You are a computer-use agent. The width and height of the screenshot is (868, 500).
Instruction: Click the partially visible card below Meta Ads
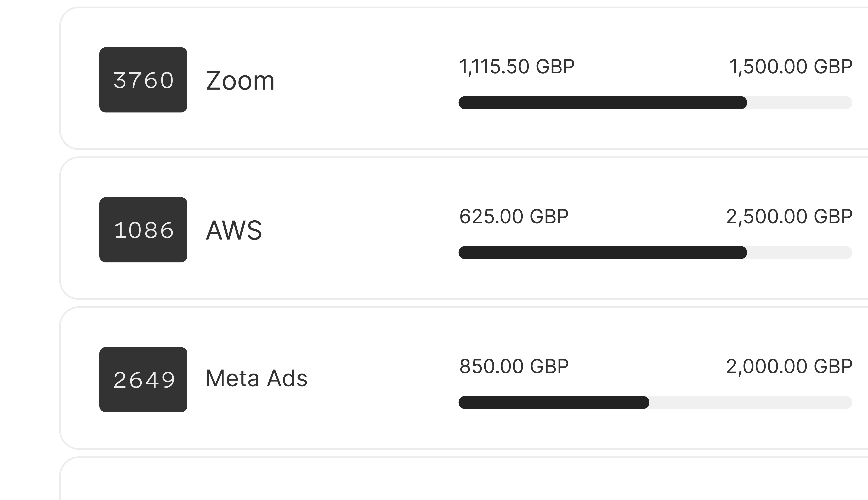tap(464, 481)
